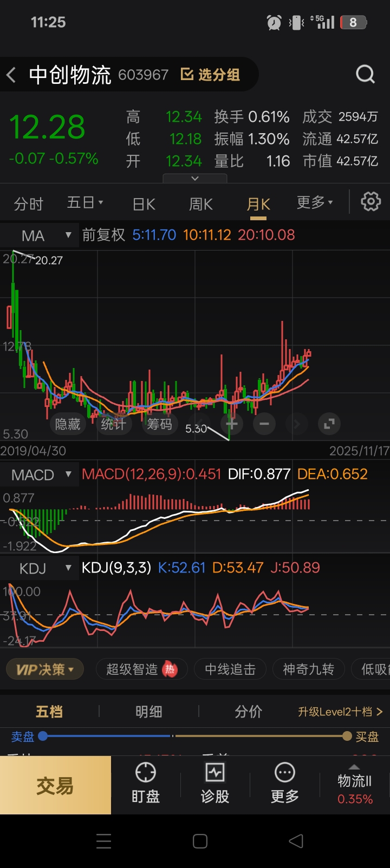Switch to 分时 tab
Viewport: 390px width, 868px height.
pos(29,204)
